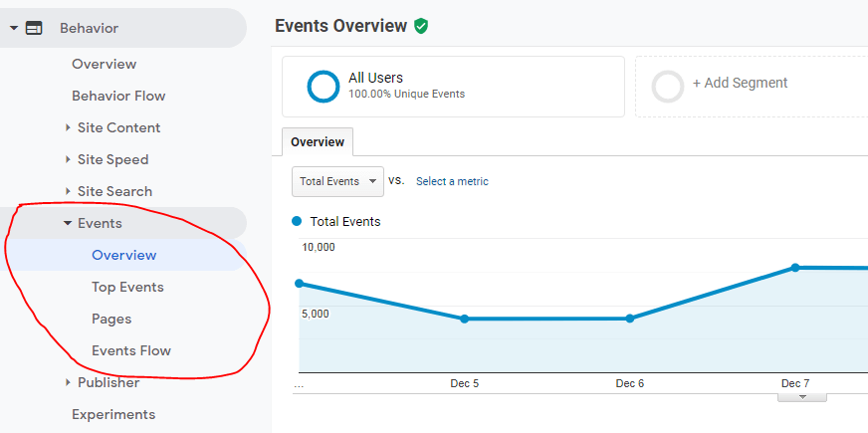Go to Behavior Flow report
Image resolution: width=868 pixels, height=433 pixels.
118,96
